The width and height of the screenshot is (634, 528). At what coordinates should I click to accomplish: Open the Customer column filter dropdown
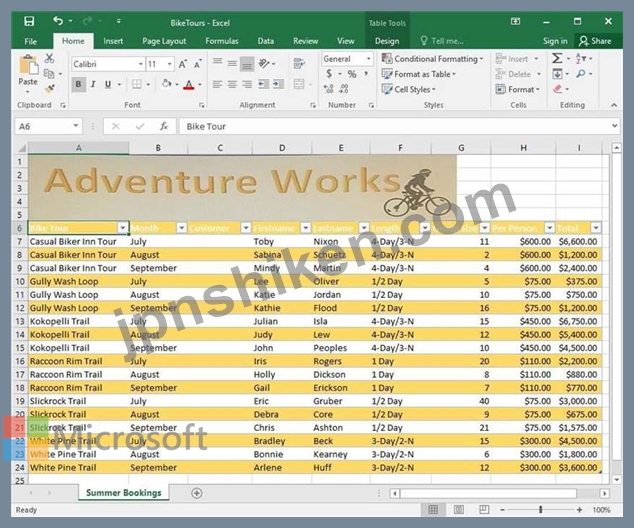(245, 228)
